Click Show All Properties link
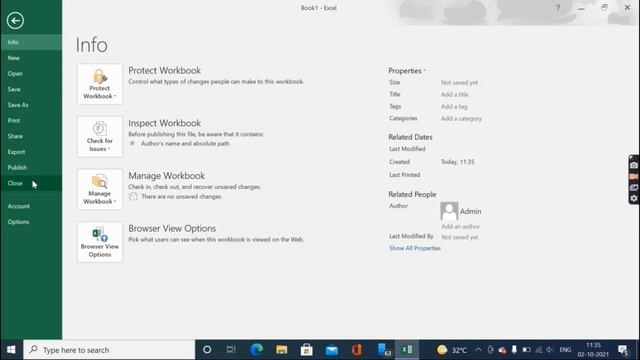The width and height of the screenshot is (640, 360). (415, 248)
